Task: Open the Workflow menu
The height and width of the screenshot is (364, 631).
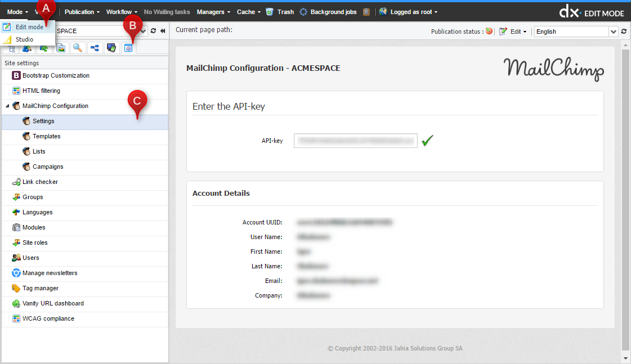Action: coord(122,12)
